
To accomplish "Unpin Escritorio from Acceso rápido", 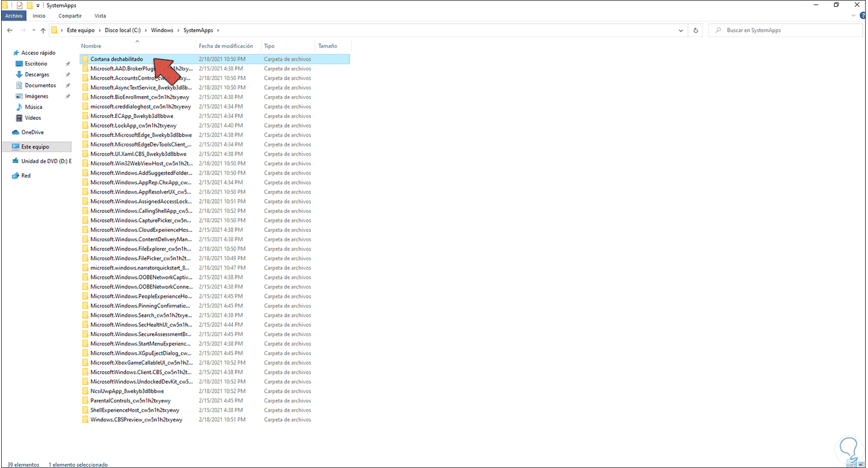I will tap(68, 64).
